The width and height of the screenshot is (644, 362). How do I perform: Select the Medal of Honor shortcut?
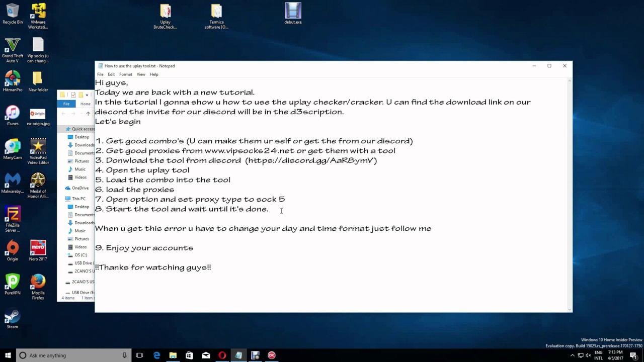tap(38, 186)
